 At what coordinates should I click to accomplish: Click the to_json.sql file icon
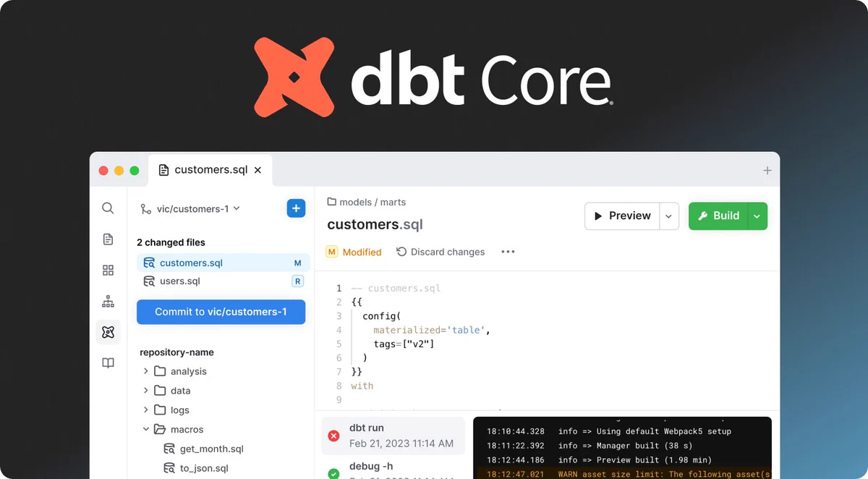click(x=169, y=468)
